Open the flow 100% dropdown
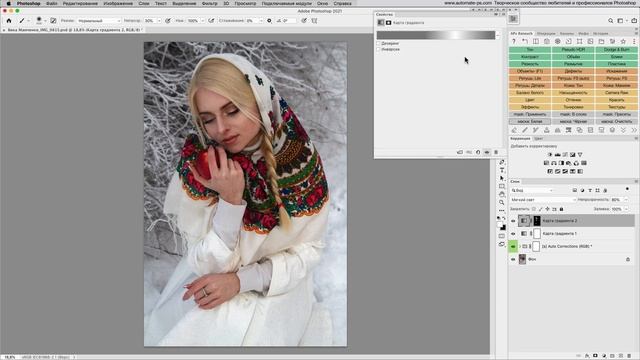Image resolution: width=640 pixels, height=360 pixels. pos(203,20)
